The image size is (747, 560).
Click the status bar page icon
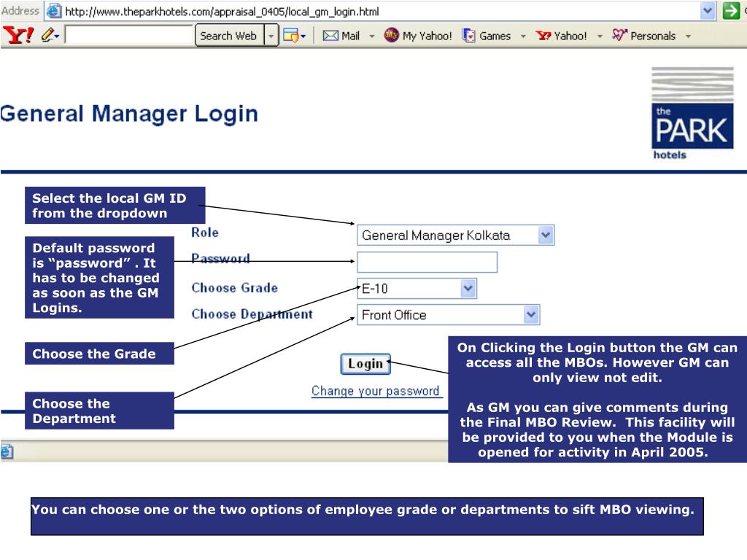7,451
